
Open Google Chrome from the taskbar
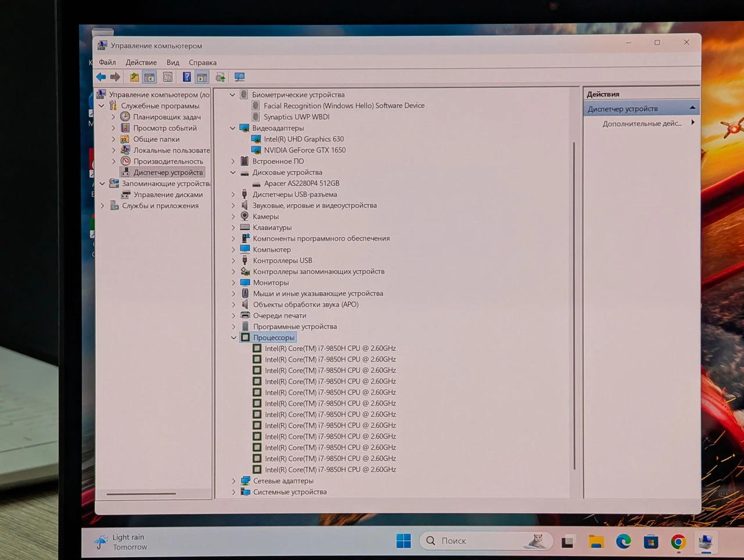click(678, 542)
